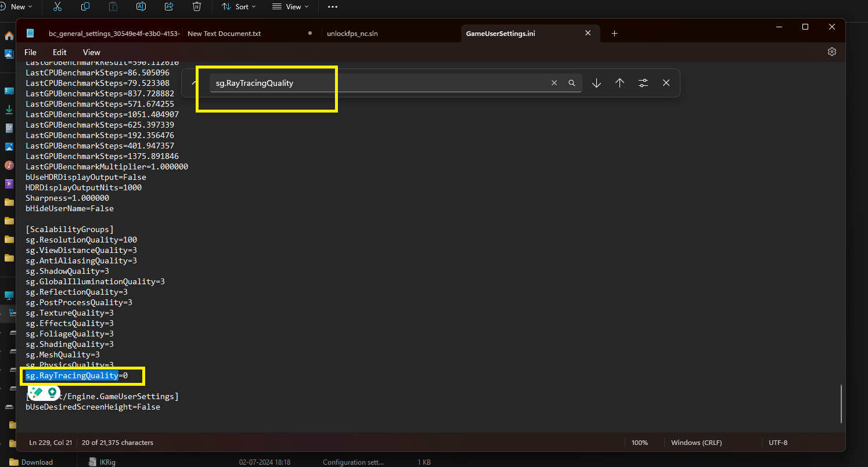The height and width of the screenshot is (467, 868).
Task: Click the sg.ViewDistanceQuality=3 line
Action: (x=81, y=250)
